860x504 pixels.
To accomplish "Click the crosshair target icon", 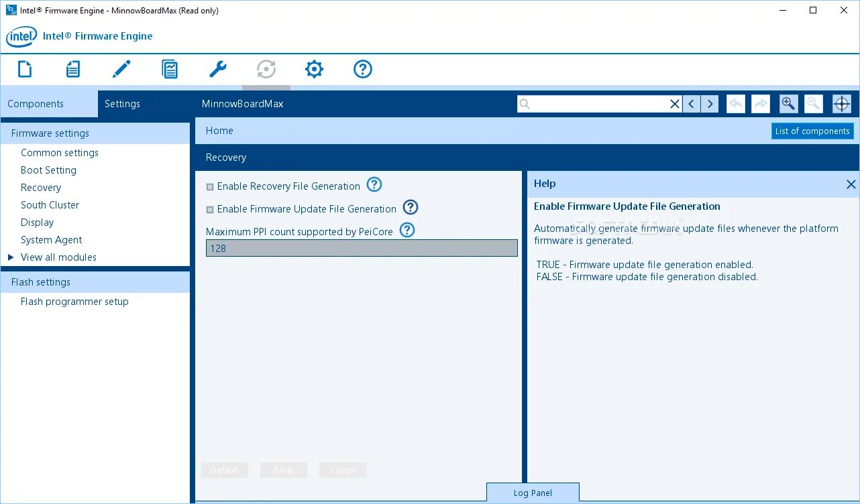I will click(x=842, y=104).
